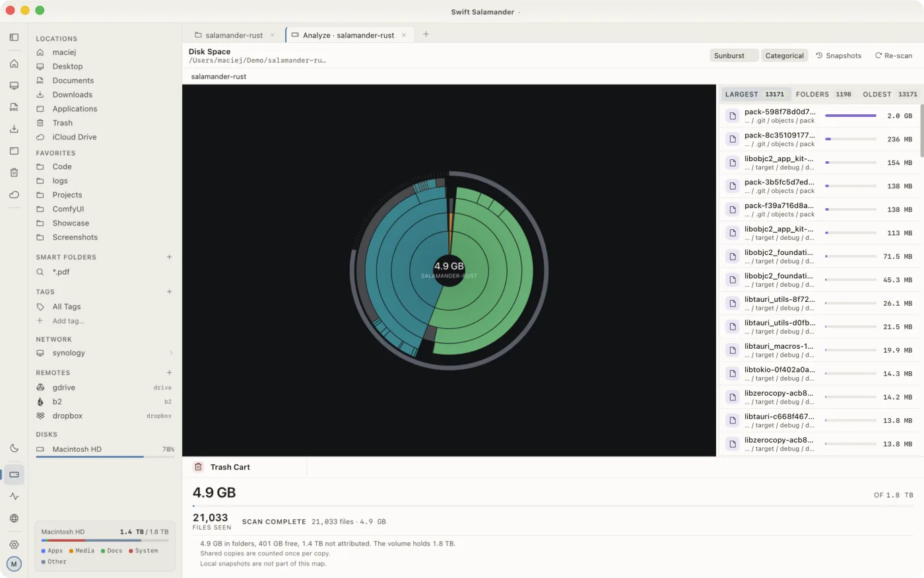Click the Snapshots clock icon

[x=819, y=55]
